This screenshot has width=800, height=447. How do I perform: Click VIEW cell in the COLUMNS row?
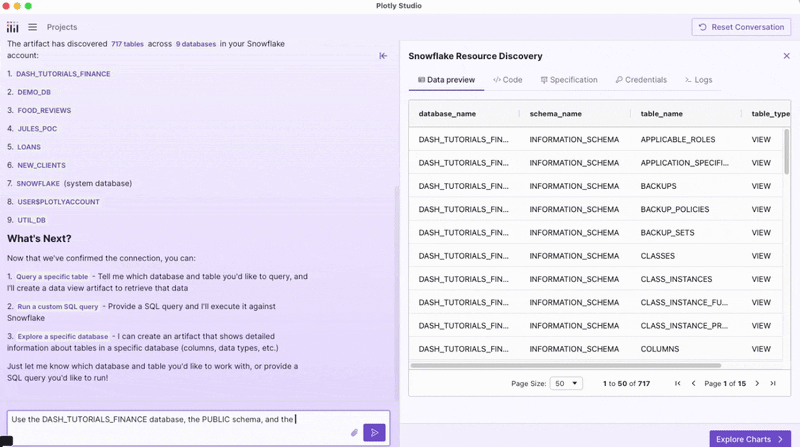[761, 349]
